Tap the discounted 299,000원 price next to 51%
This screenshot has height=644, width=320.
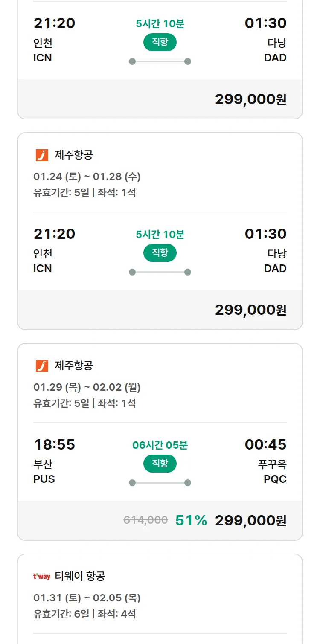pos(250,521)
